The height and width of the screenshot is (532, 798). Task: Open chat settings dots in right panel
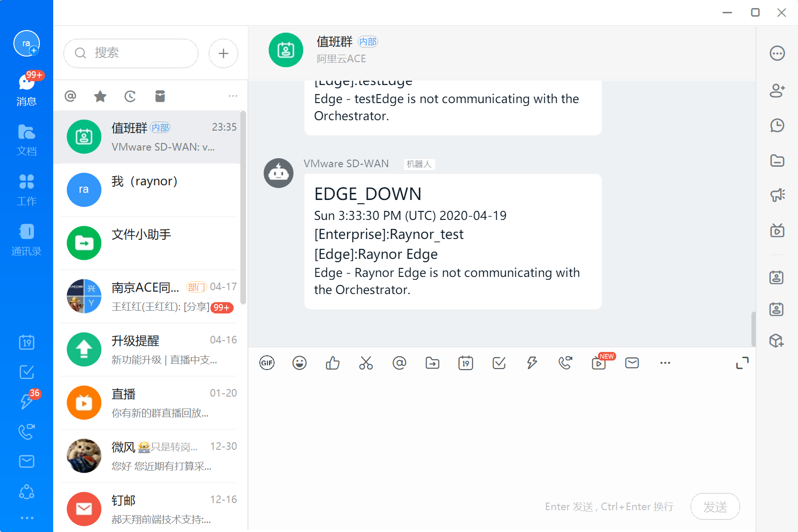pyautogui.click(x=777, y=53)
